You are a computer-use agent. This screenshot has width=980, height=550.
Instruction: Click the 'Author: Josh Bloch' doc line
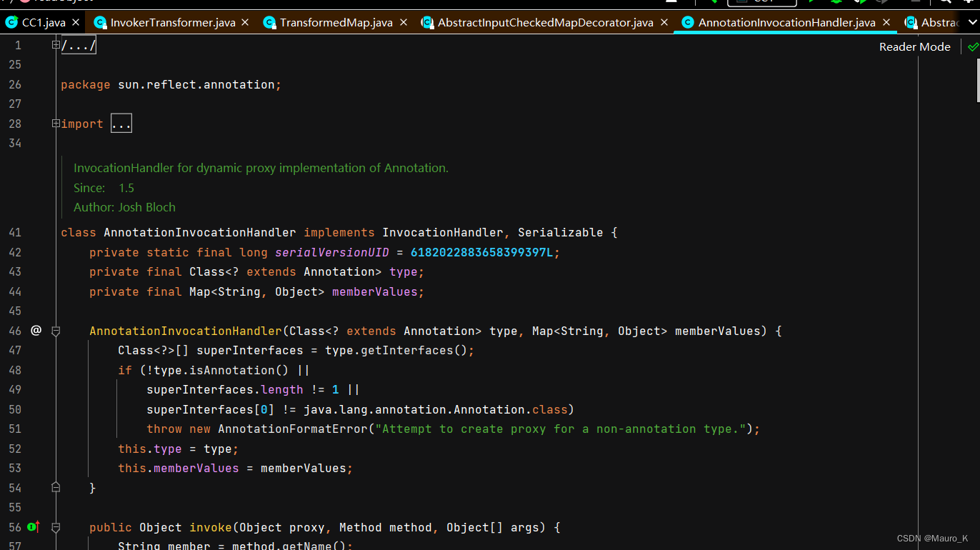[124, 207]
